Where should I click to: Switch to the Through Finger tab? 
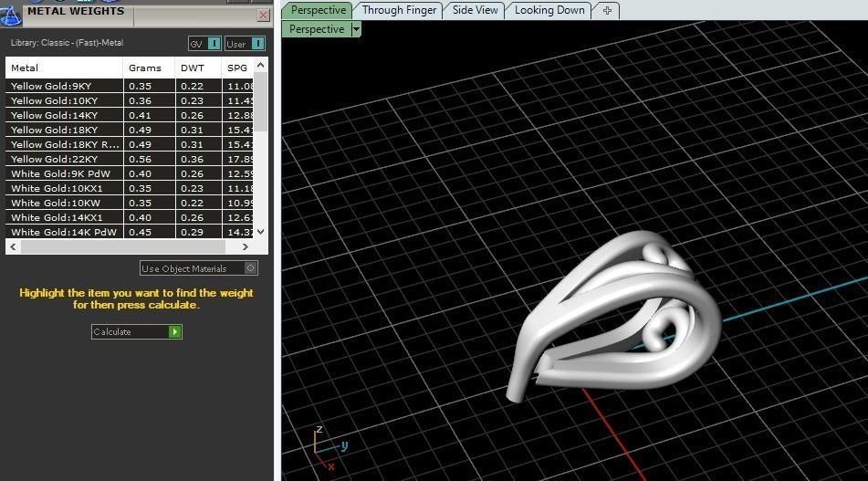(399, 10)
